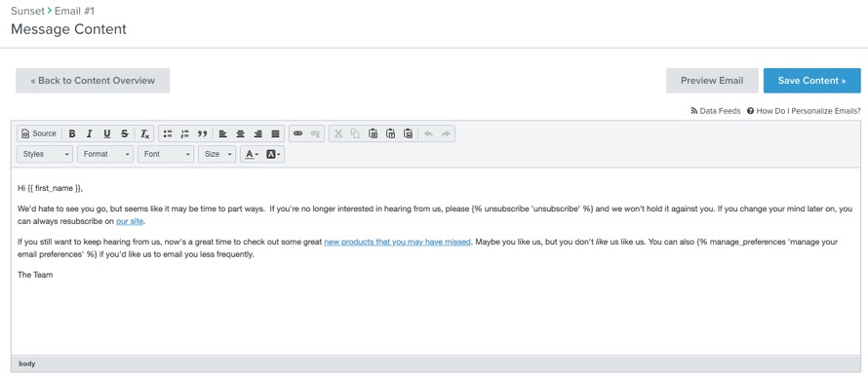Center align the text

(x=240, y=133)
